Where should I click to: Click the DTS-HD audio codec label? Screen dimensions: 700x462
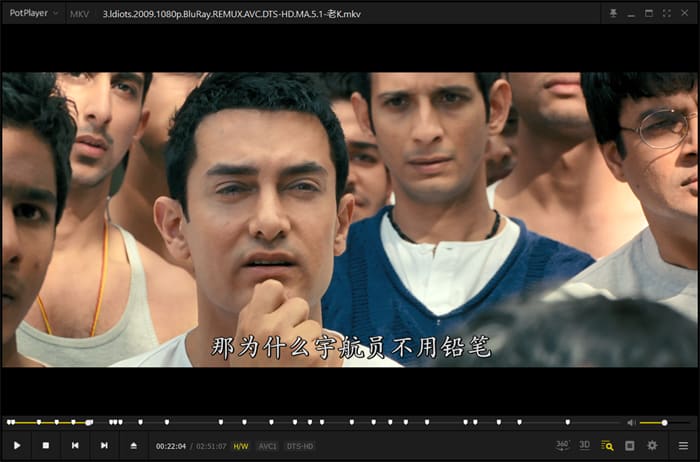click(300, 446)
